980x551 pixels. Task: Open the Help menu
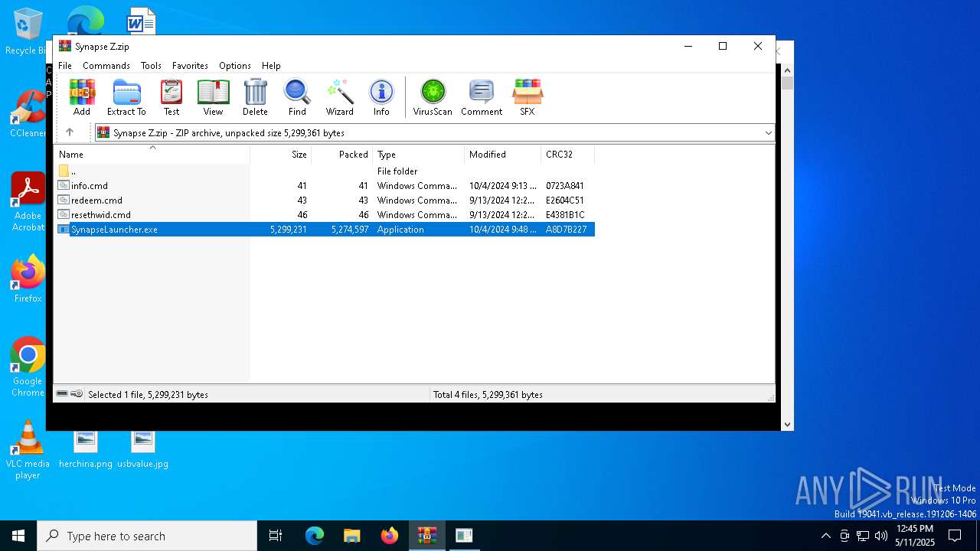pyautogui.click(x=271, y=66)
